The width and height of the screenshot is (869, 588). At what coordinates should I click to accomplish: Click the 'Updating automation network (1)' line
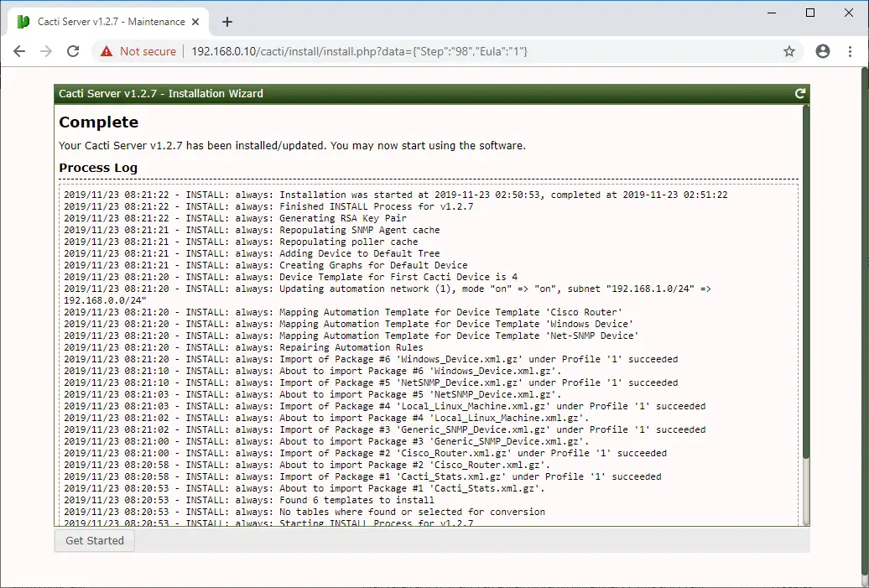pyautogui.click(x=388, y=294)
